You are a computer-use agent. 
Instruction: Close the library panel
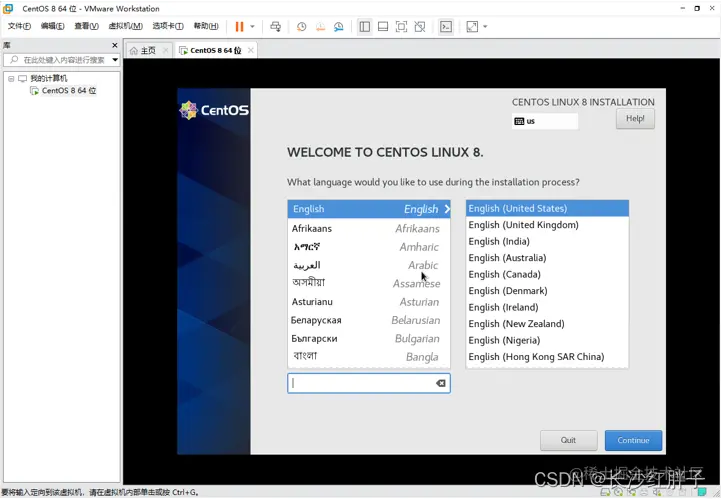[x=115, y=45]
